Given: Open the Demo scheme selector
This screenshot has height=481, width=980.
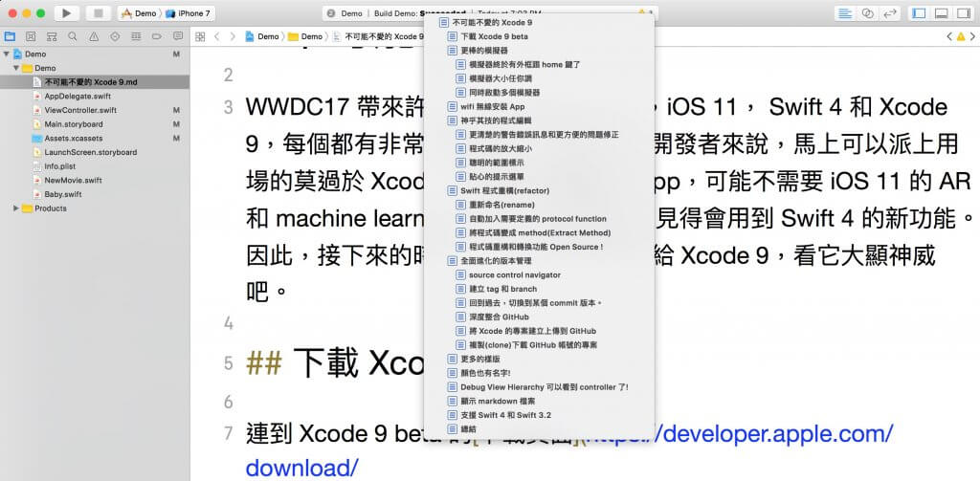Looking at the screenshot, I should (x=140, y=13).
